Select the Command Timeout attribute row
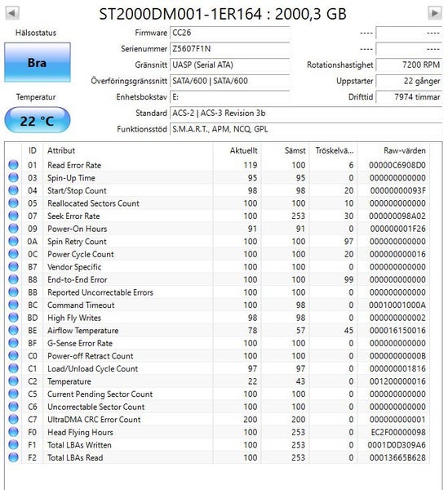Viewport: 448px width, 490px height. click(217, 305)
